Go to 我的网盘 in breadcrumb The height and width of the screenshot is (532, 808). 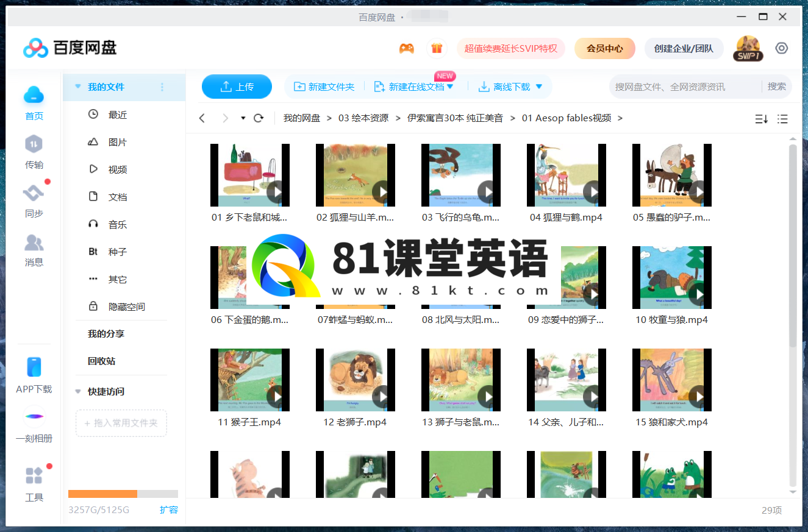(302, 118)
